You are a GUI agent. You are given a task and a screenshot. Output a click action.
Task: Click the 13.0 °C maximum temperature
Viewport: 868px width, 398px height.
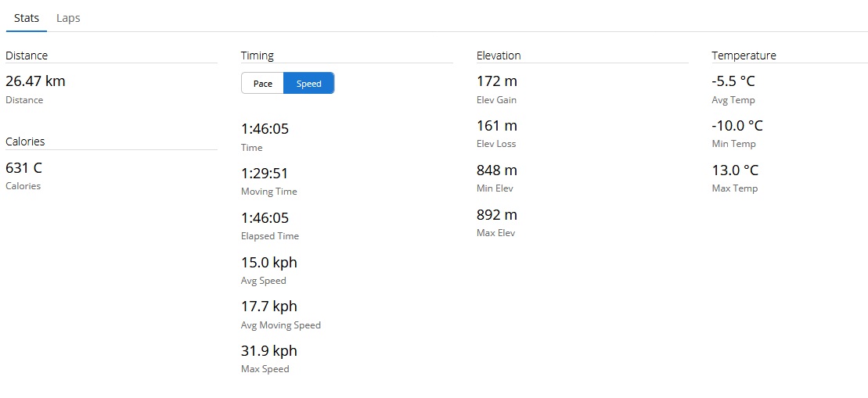[x=735, y=170]
